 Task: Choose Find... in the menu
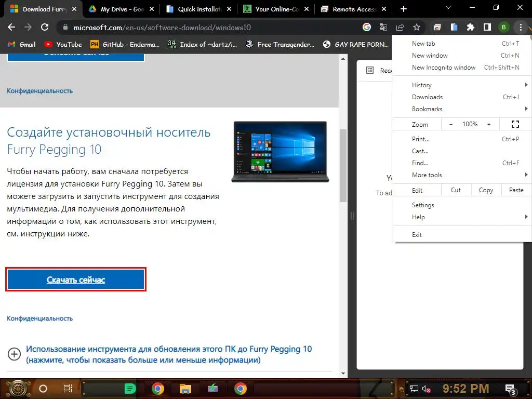click(462, 163)
